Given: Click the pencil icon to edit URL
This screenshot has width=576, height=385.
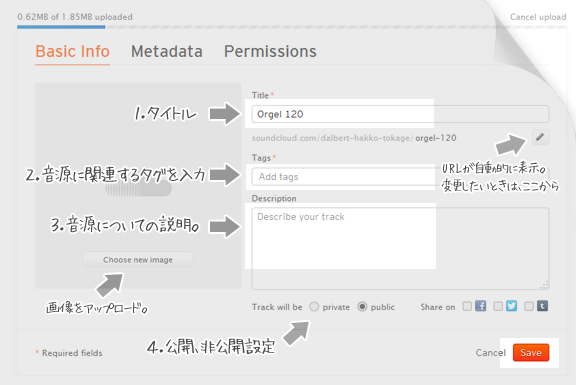Looking at the screenshot, I should 540,137.
